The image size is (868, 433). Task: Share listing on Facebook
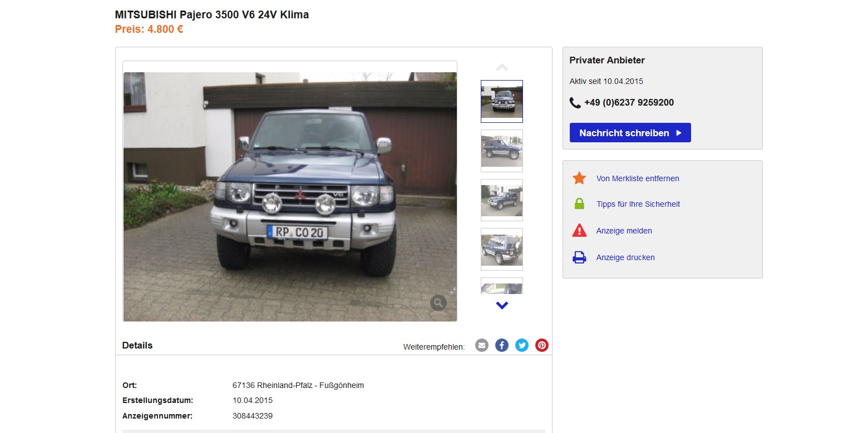coord(502,345)
